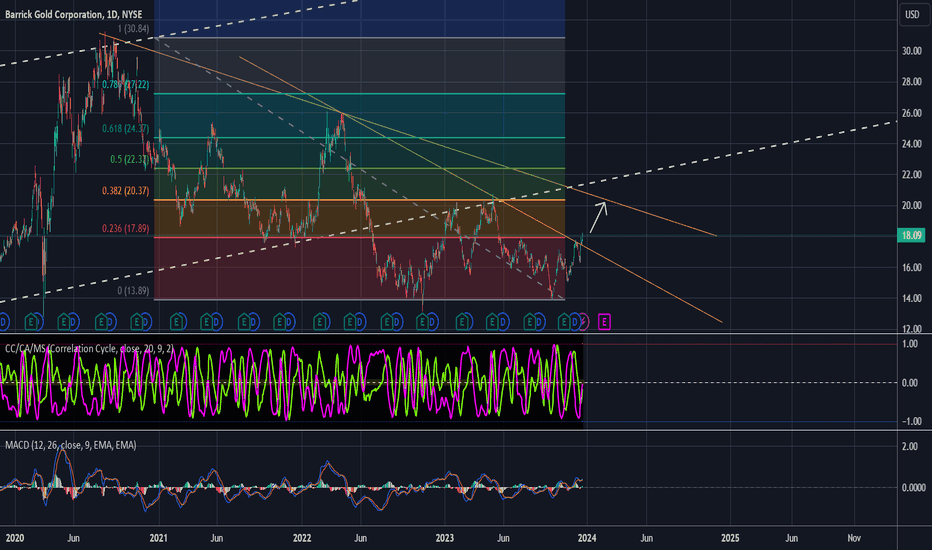932x550 pixels.
Task: Click the 2023 label on the time axis
Action: coord(445,538)
